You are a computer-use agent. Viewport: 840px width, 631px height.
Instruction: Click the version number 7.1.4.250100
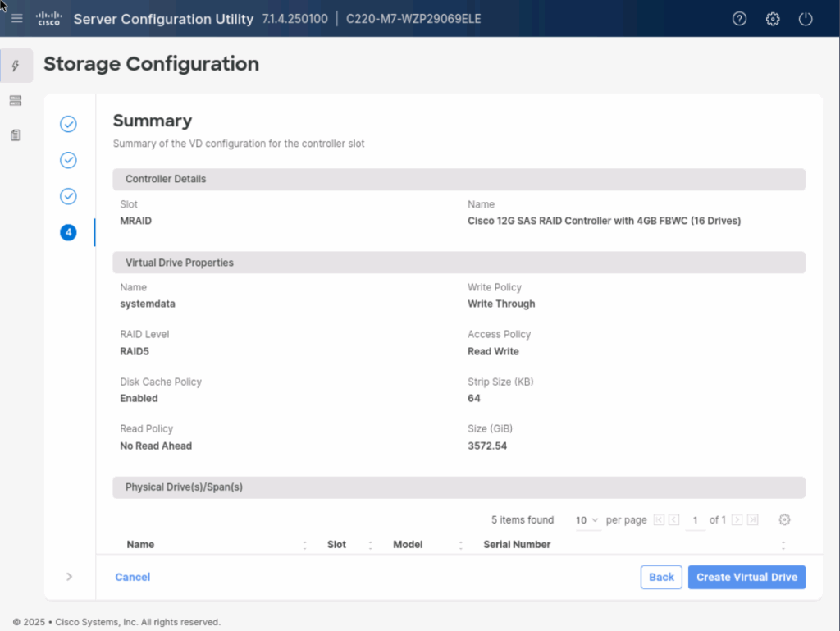(294, 19)
